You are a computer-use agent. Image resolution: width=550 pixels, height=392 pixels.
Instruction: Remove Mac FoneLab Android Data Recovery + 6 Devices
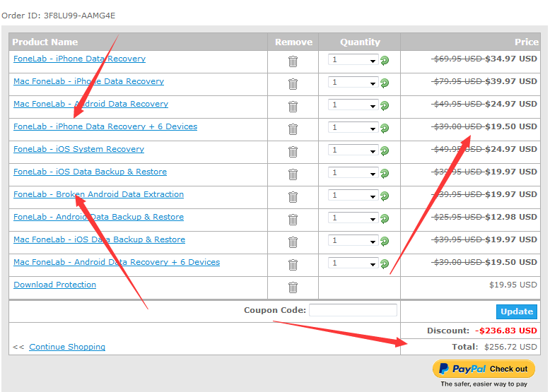pos(293,265)
